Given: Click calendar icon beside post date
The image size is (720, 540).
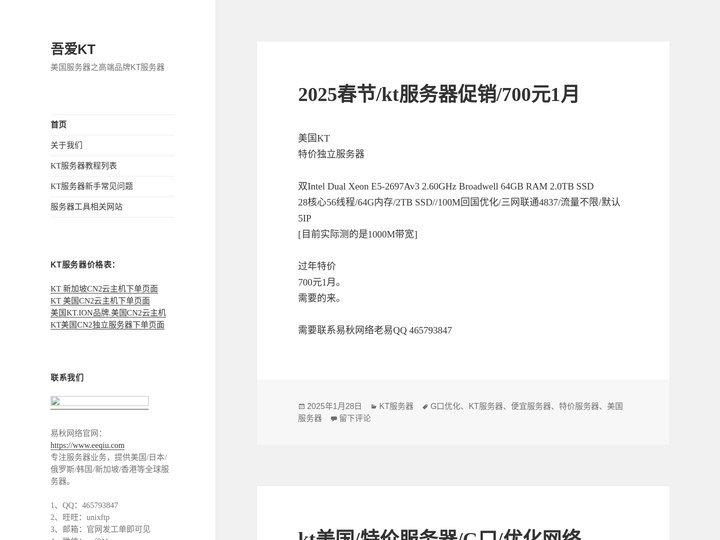Looking at the screenshot, I should tap(302, 406).
